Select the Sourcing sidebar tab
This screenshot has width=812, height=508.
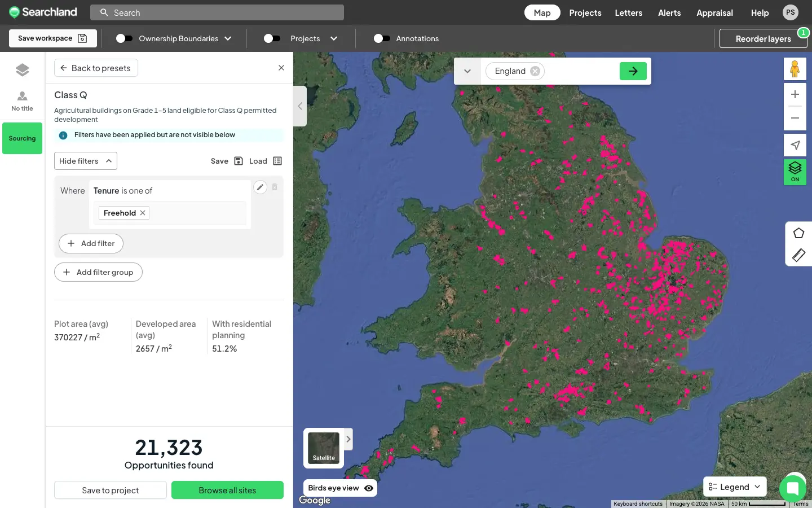pyautogui.click(x=22, y=138)
